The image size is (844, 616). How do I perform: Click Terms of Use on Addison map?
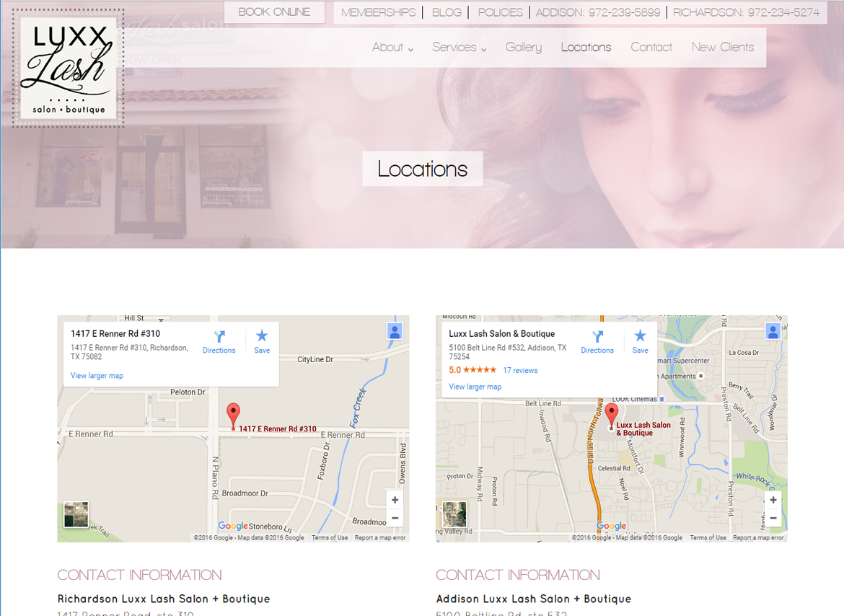pyautogui.click(x=708, y=537)
